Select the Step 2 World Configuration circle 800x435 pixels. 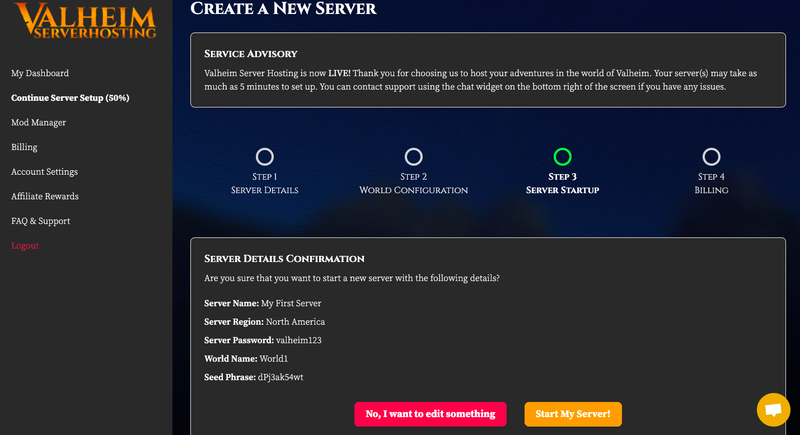pos(413,157)
